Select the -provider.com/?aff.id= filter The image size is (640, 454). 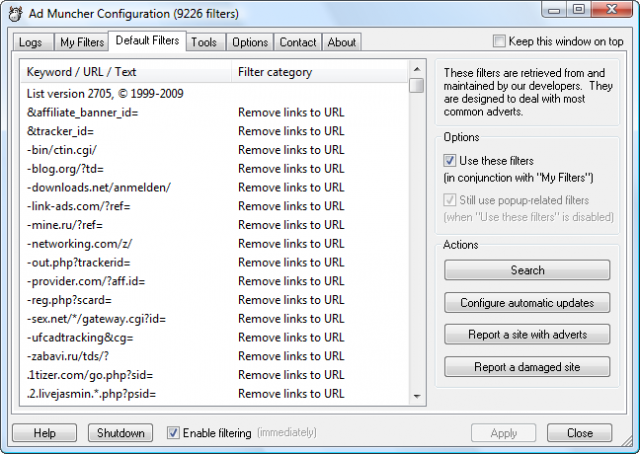click(x=214, y=281)
